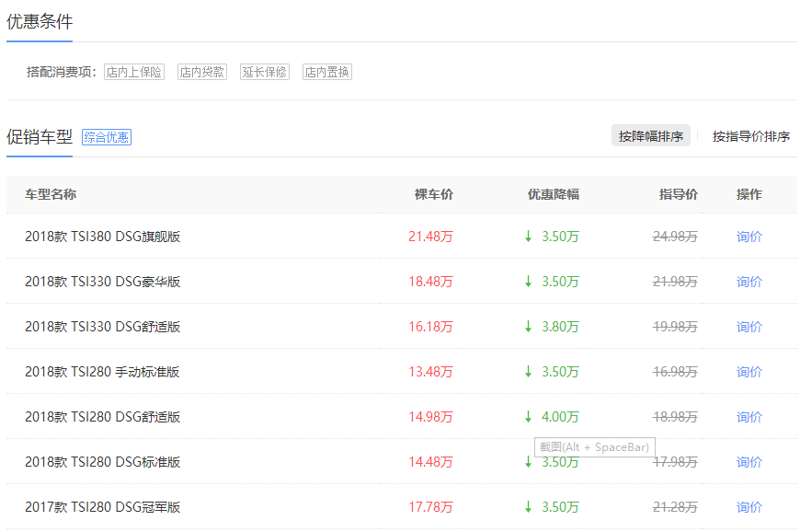The width and height of the screenshot is (812, 532).
Task: Click 询价 for 2018款 TSI380 DSG旗舰版
Action: point(749,237)
